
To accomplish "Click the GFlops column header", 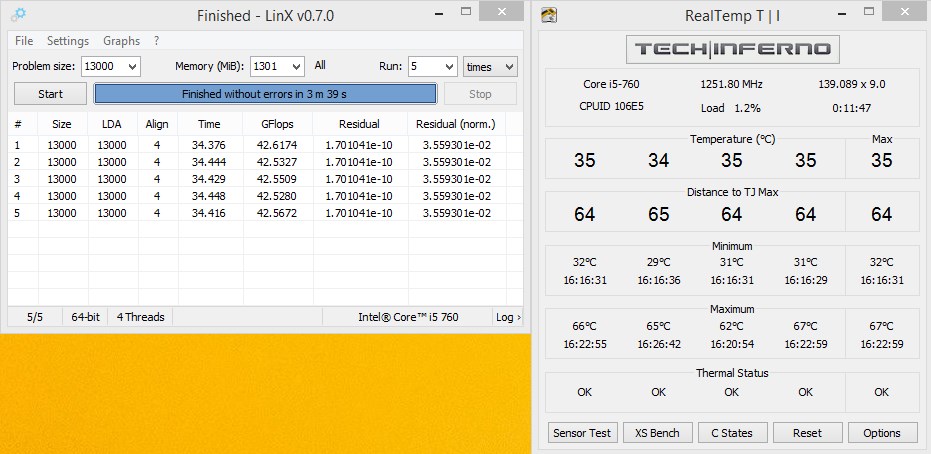I will pos(277,124).
